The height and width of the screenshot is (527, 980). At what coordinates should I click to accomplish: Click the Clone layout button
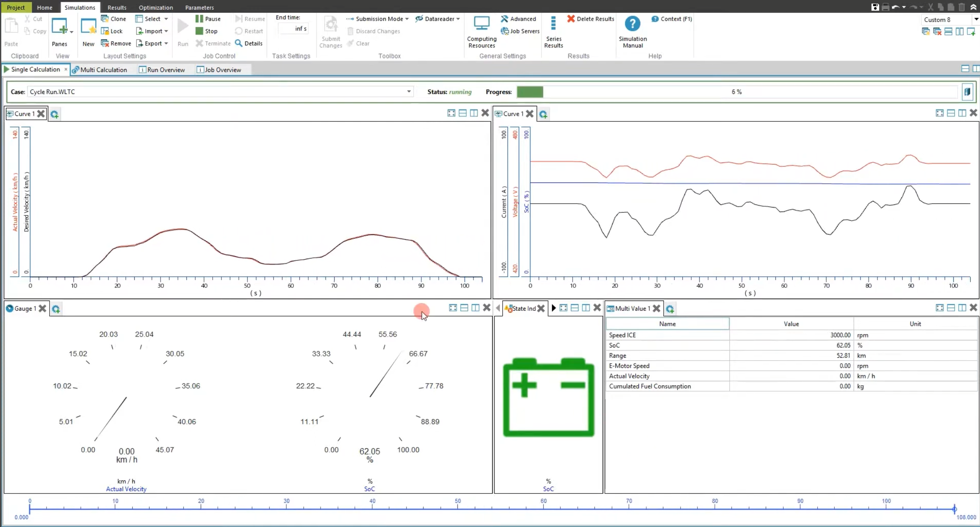pyautogui.click(x=114, y=19)
